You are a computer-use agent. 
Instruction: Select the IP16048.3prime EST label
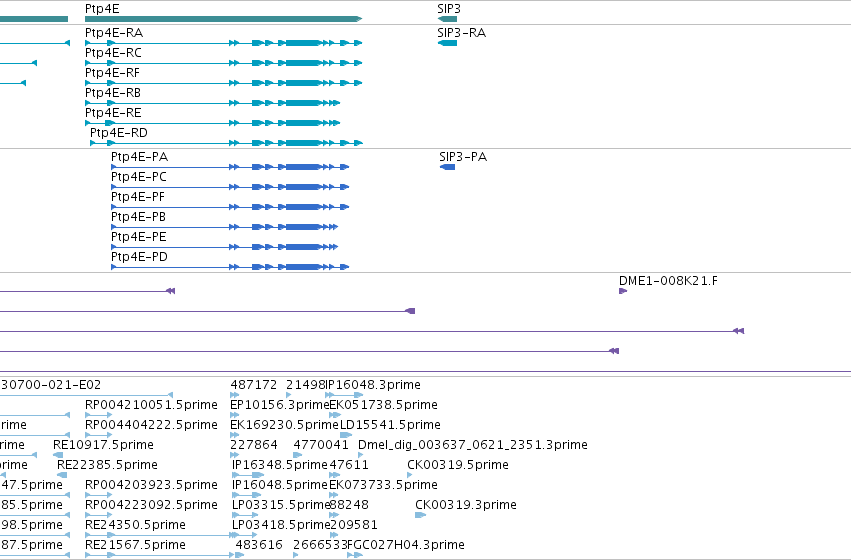pos(373,385)
